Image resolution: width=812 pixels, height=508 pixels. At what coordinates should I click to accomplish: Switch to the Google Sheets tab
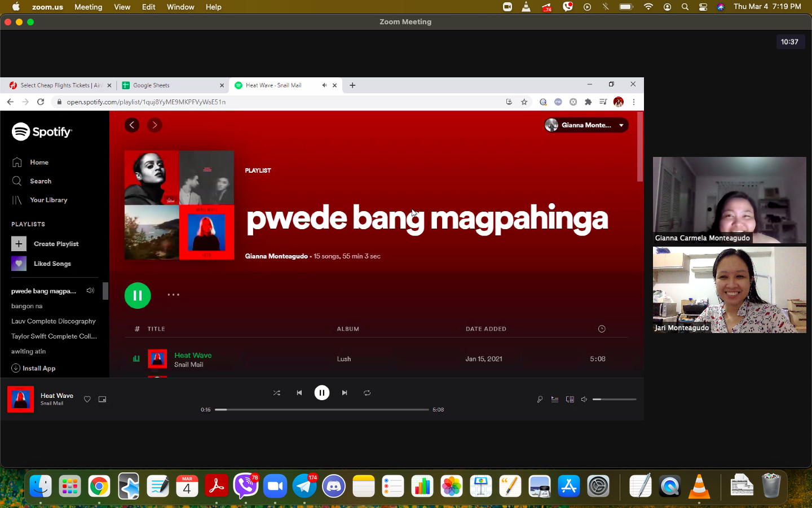pyautogui.click(x=169, y=85)
